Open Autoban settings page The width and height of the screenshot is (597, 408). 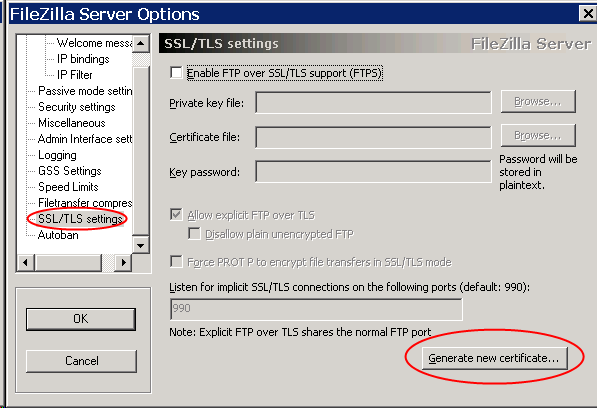58,235
